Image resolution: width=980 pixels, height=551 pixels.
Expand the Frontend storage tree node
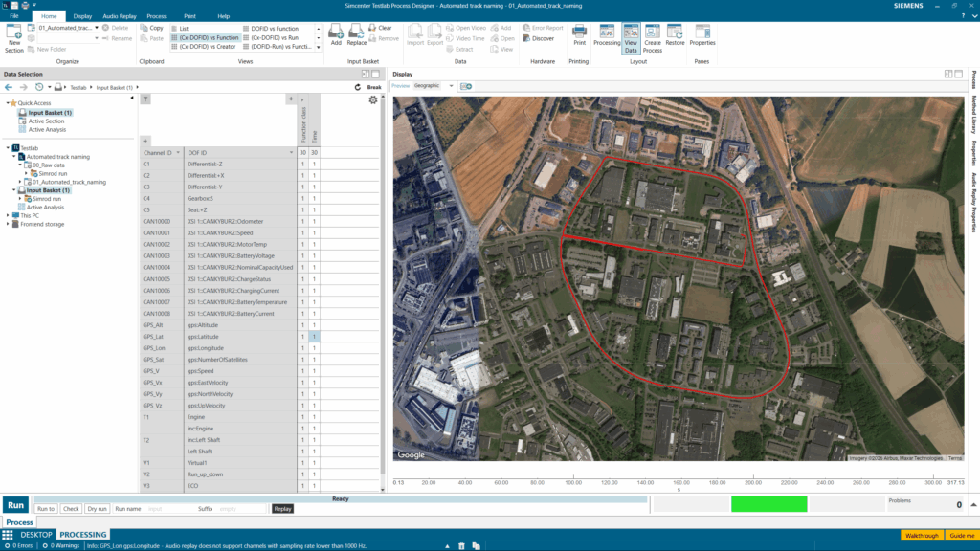click(9, 224)
